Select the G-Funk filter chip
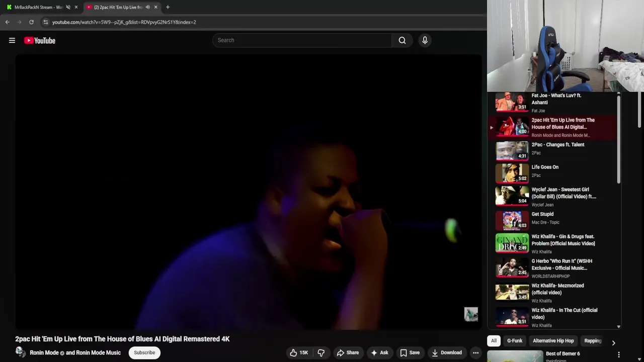644x362 pixels. pyautogui.click(x=515, y=341)
